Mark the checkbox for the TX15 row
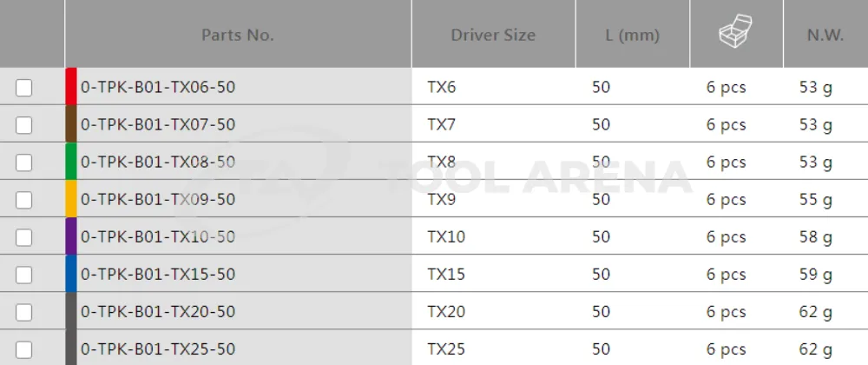The image size is (868, 365). point(24,275)
